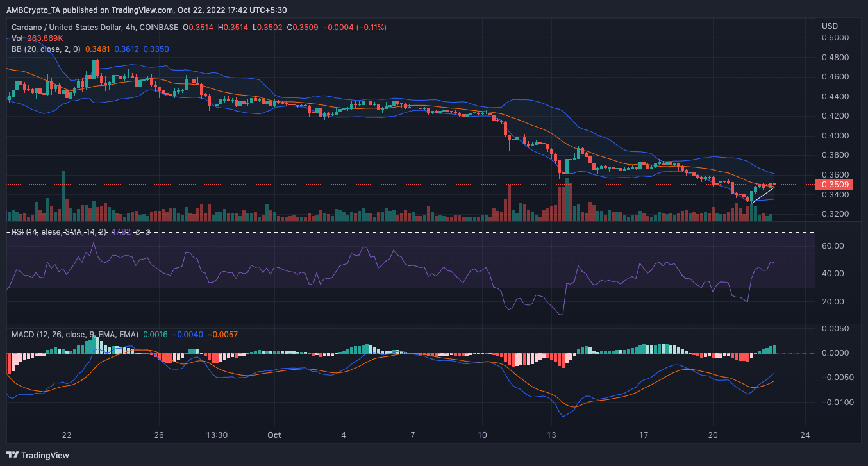Click the MACD axis label "0.0050"
868x466 pixels.
[834, 329]
